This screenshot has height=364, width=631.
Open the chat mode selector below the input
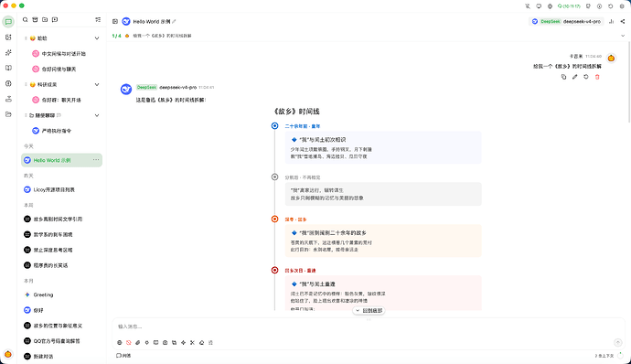coord(123,356)
